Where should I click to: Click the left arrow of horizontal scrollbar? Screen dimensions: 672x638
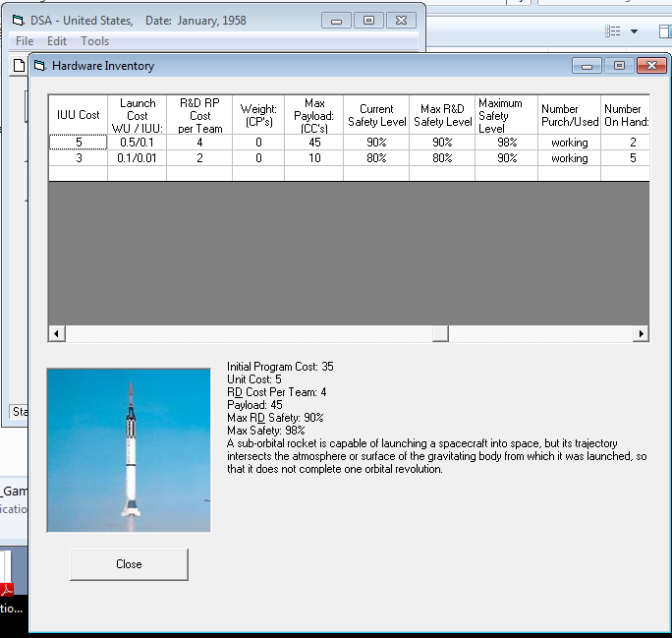pos(57,333)
